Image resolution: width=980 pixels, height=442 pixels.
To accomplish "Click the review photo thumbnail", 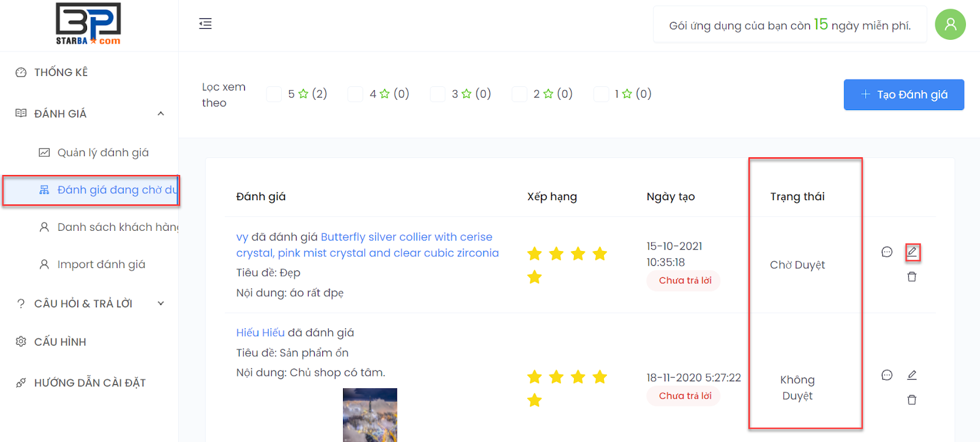I will tap(370, 415).
